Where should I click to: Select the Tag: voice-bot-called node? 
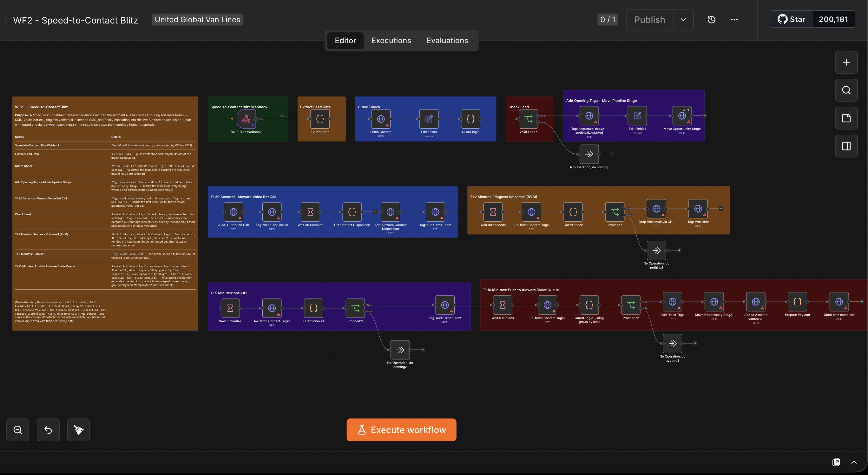pyautogui.click(x=272, y=212)
